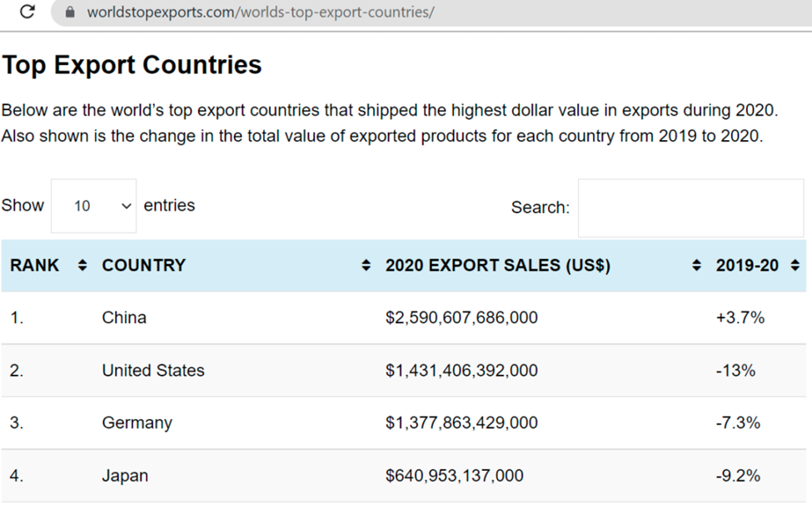812x515 pixels.
Task: Click the -13% change value
Action: [x=735, y=371]
